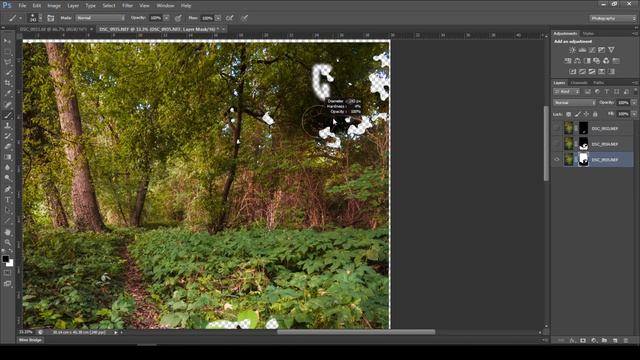Add a Vibrance adjustment
Image resolution: width=640 pixels, height=360 pixels.
click(x=611, y=50)
